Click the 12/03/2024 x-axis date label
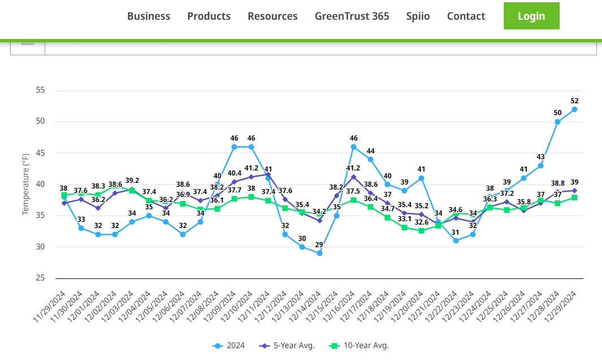Image resolution: width=602 pixels, height=364 pixels. click(118, 306)
